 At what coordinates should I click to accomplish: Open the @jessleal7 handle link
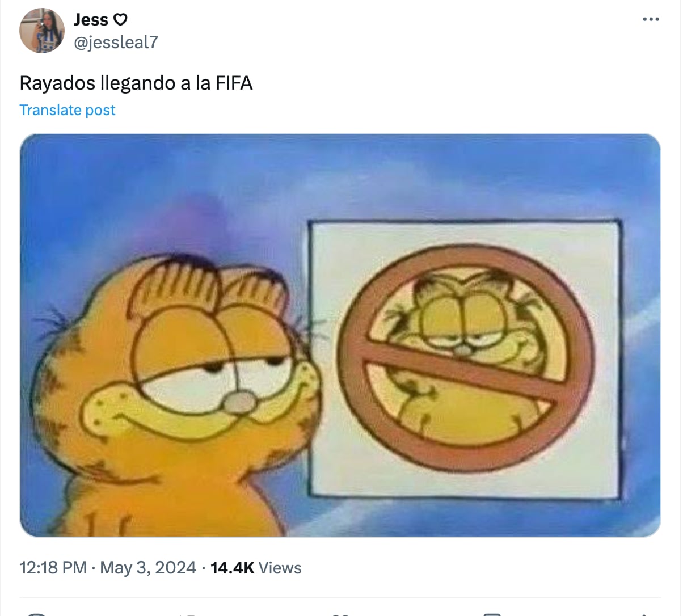point(116,42)
